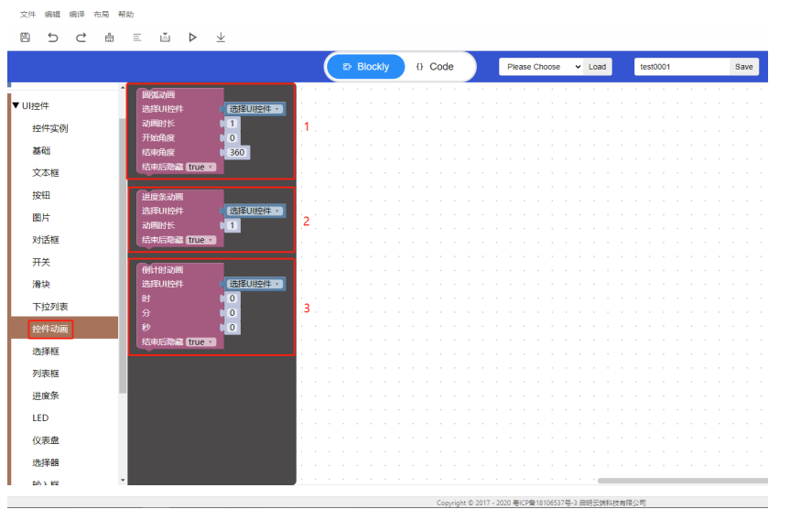Collapse the UI控件 category tree
The image size is (812, 520).
click(x=16, y=105)
